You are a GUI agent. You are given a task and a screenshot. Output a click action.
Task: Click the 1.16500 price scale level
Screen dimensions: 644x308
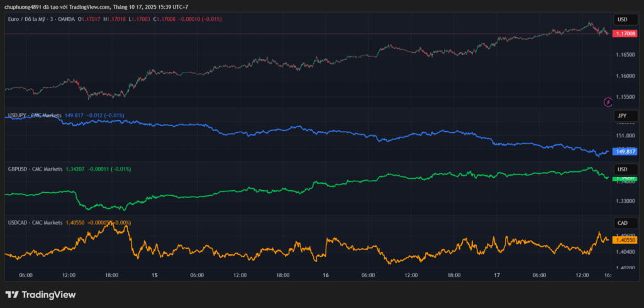tap(625, 55)
